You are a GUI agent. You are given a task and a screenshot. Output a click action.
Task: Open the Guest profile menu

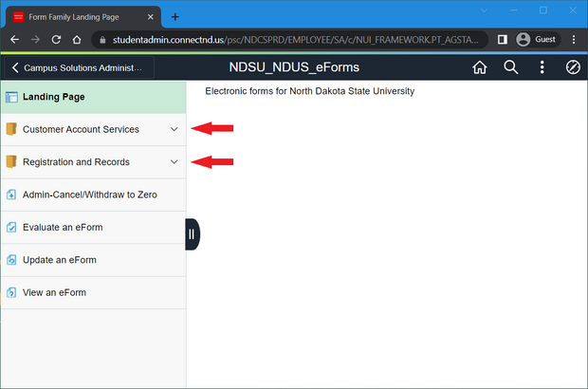pyautogui.click(x=536, y=40)
